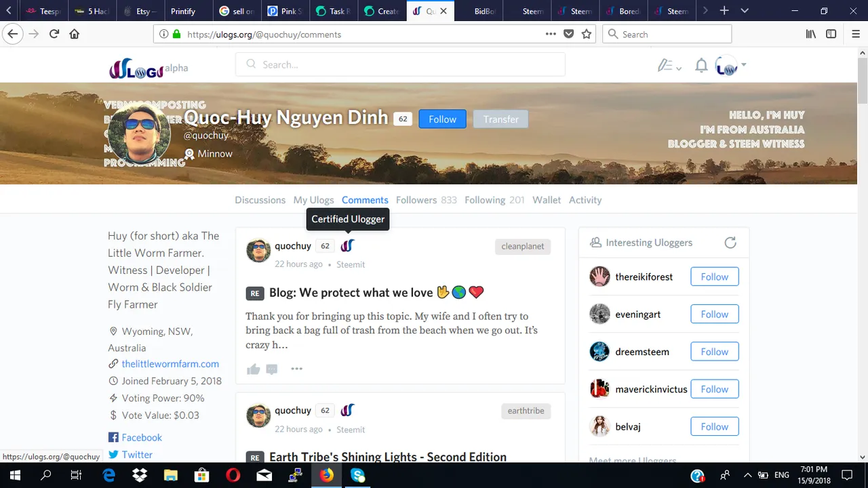Bookmark this page with the star icon

click(587, 34)
